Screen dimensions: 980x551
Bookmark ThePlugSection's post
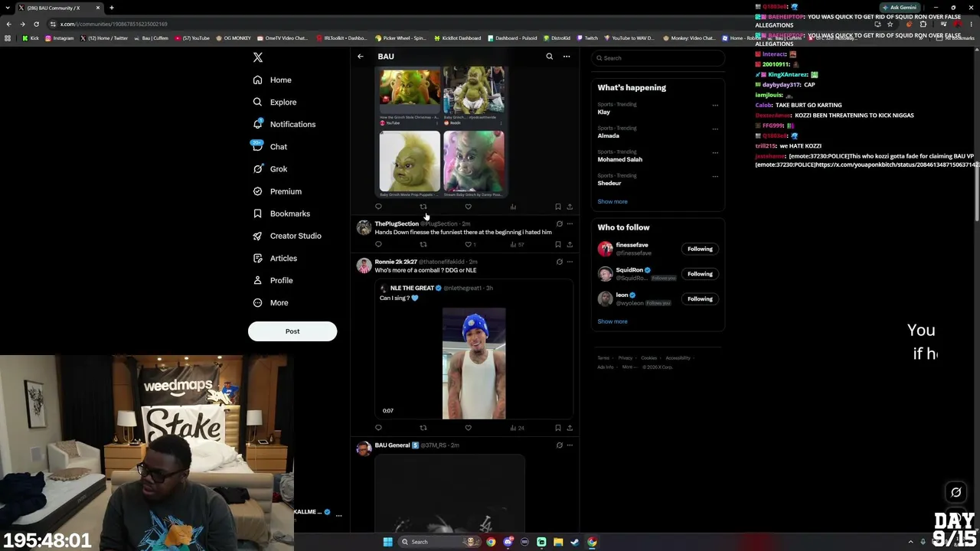[558, 244]
